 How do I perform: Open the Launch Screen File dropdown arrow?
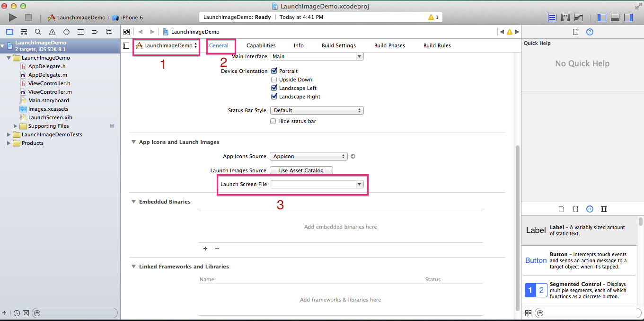360,185
